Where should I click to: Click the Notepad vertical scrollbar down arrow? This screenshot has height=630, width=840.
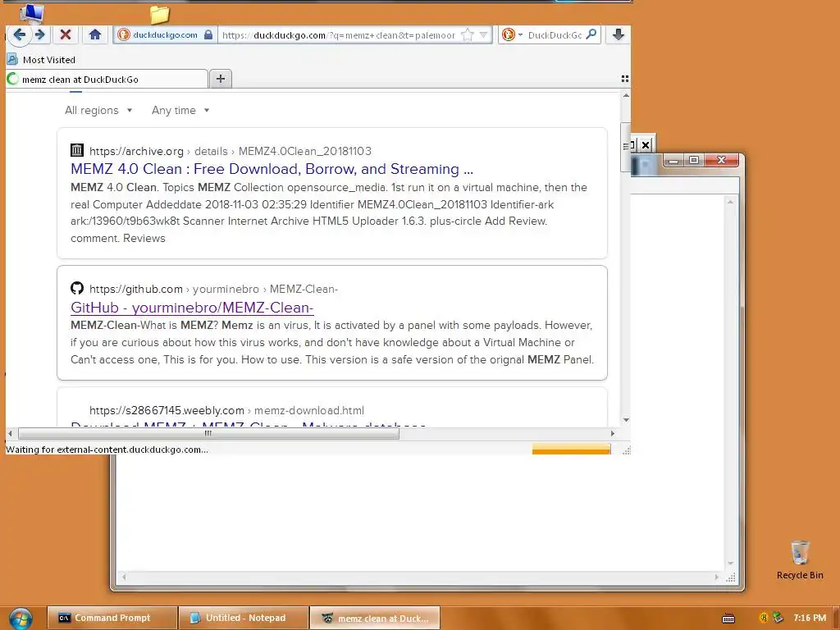pyautogui.click(x=730, y=564)
